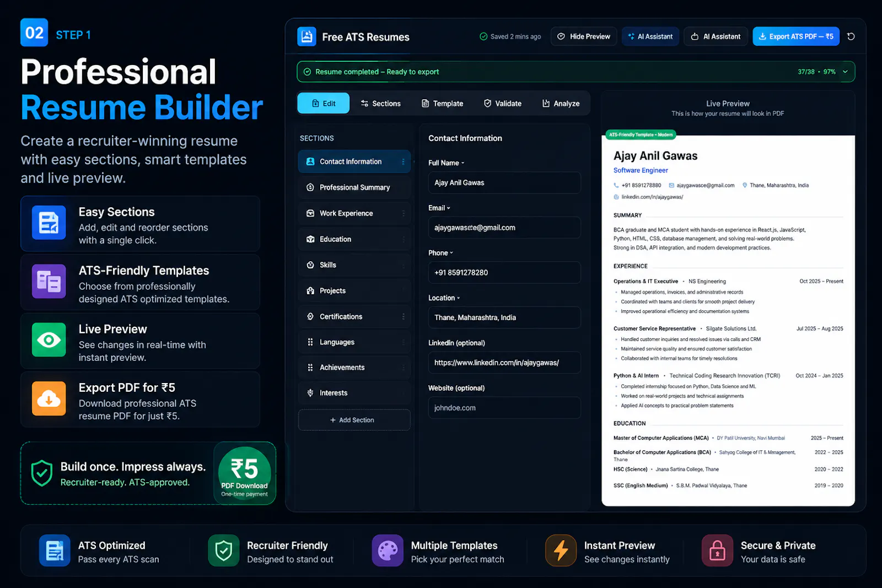Click the Education graduation cap icon

pyautogui.click(x=310, y=239)
